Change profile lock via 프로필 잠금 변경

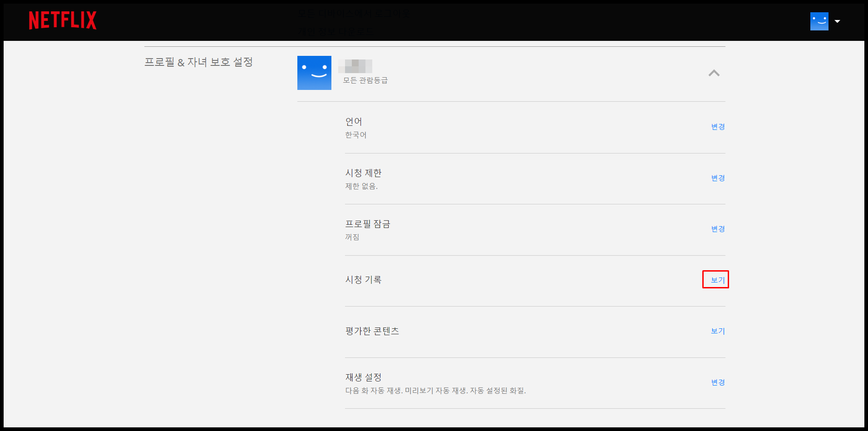(718, 229)
